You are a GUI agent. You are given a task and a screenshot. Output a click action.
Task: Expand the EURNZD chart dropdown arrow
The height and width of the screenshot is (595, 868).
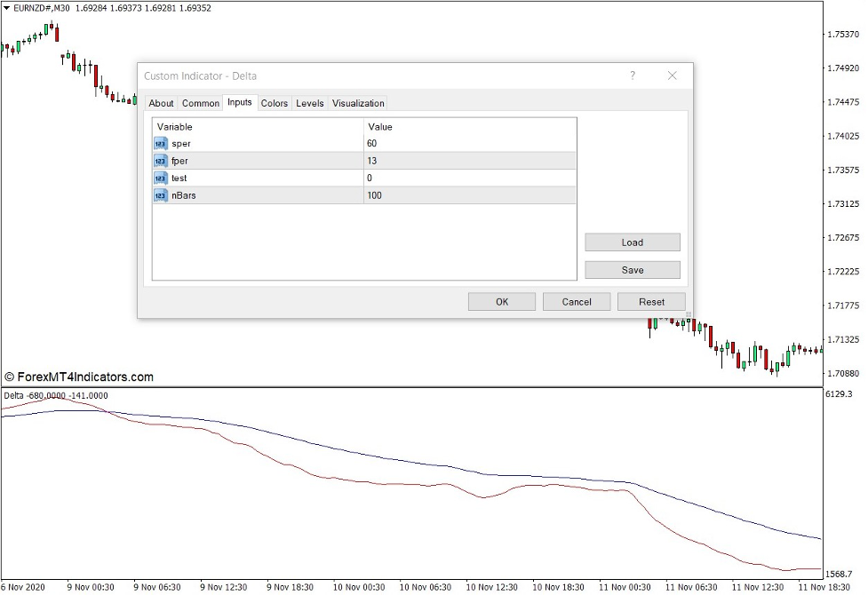coord(7,7)
